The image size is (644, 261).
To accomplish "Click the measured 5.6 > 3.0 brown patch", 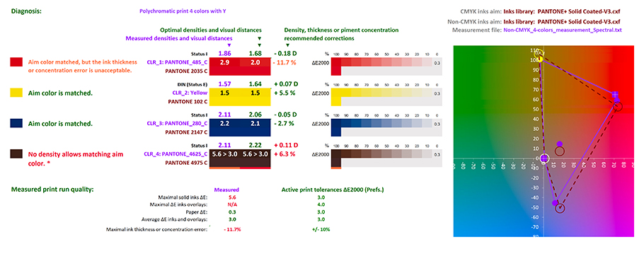I will pyautogui.click(x=224, y=154).
